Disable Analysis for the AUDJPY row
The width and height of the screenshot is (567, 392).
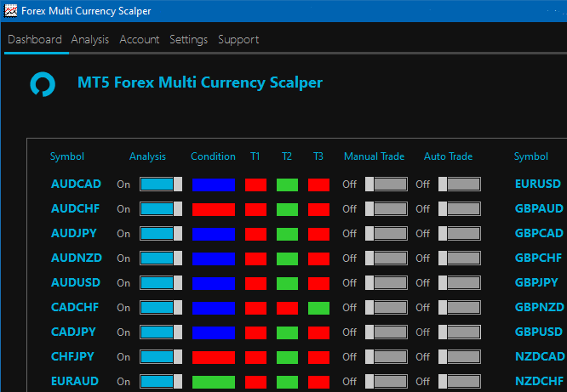tap(161, 233)
